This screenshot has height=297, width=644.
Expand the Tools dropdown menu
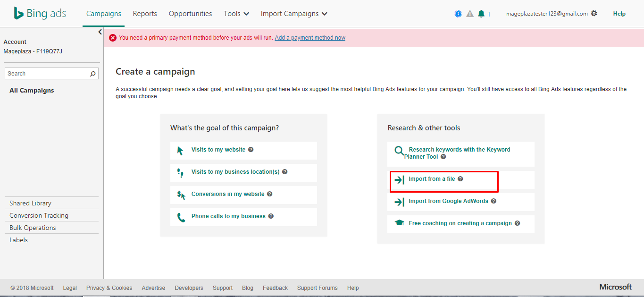[236, 14]
